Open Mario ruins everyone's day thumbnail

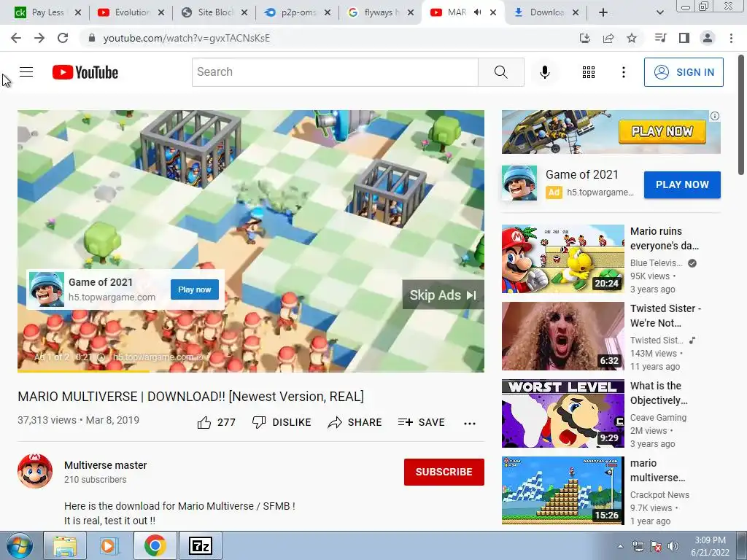[562, 259]
